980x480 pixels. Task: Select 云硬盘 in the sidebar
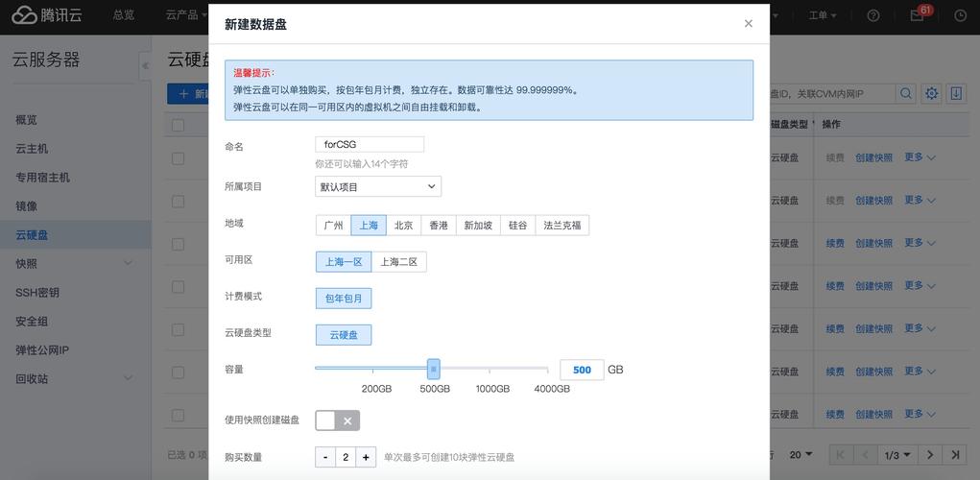click(x=75, y=235)
